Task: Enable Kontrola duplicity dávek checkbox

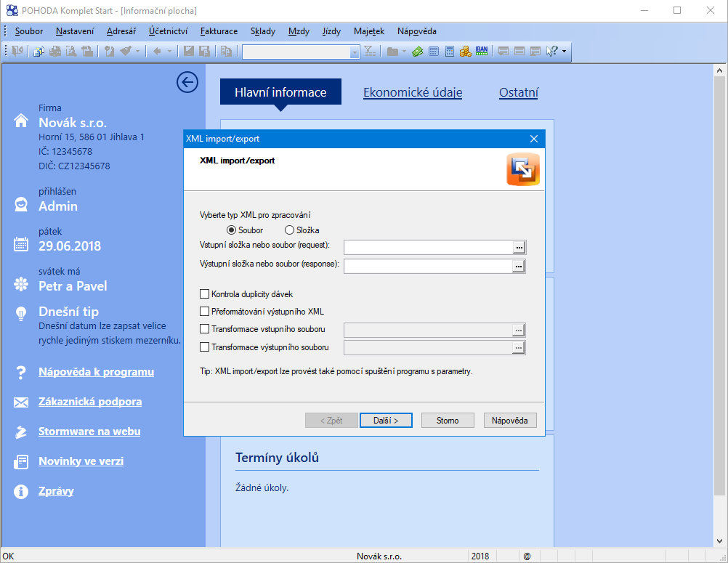Action: point(204,293)
